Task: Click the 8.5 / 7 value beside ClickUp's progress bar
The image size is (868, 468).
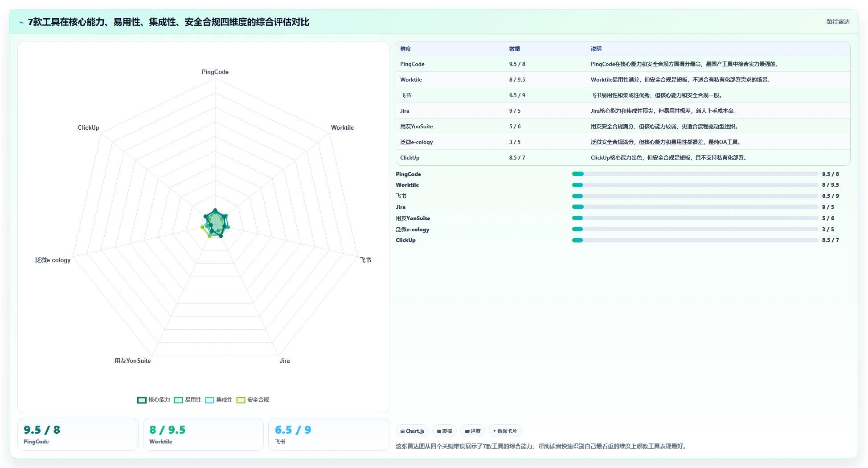Action: coord(831,240)
